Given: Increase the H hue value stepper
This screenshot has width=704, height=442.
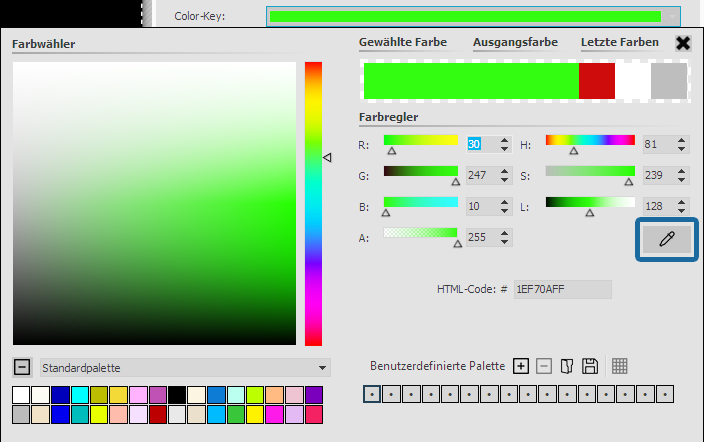Looking at the screenshot, I should pyautogui.click(x=682, y=141).
